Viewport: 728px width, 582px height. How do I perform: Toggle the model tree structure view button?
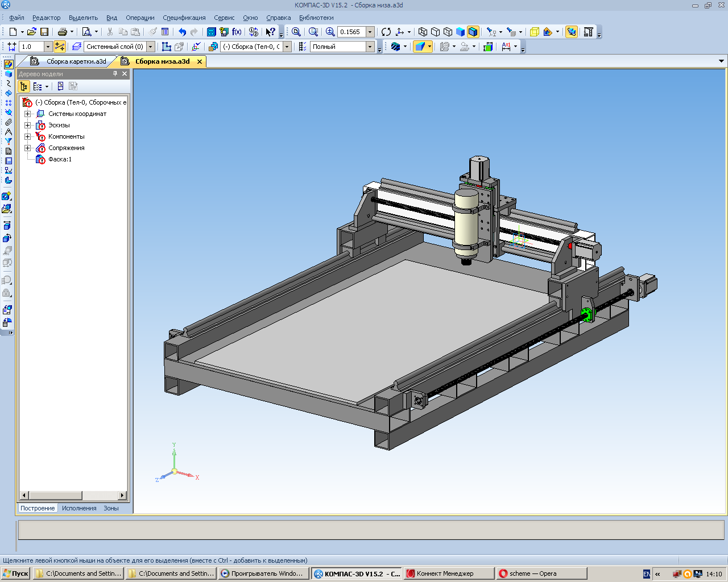[24, 86]
